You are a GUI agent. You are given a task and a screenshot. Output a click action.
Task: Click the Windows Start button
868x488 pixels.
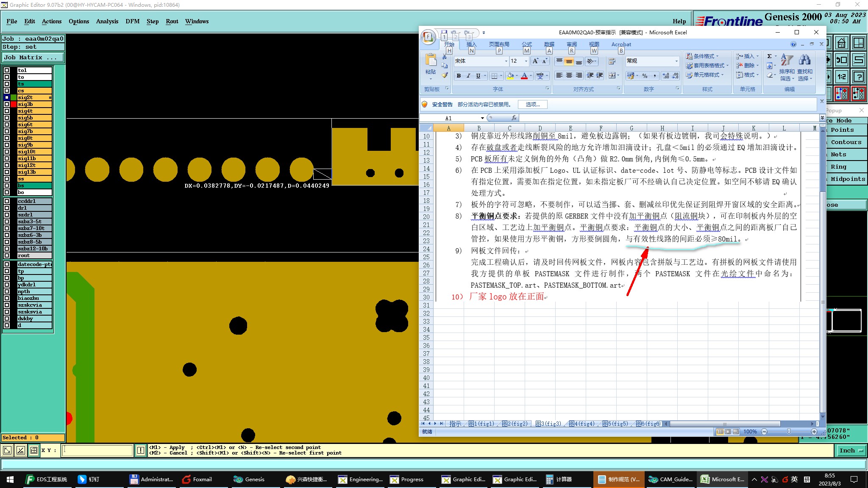[x=10, y=479]
